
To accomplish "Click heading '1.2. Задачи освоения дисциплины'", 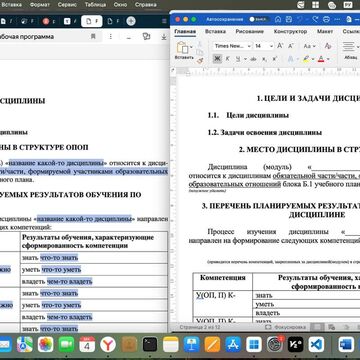I will tap(265, 132).
